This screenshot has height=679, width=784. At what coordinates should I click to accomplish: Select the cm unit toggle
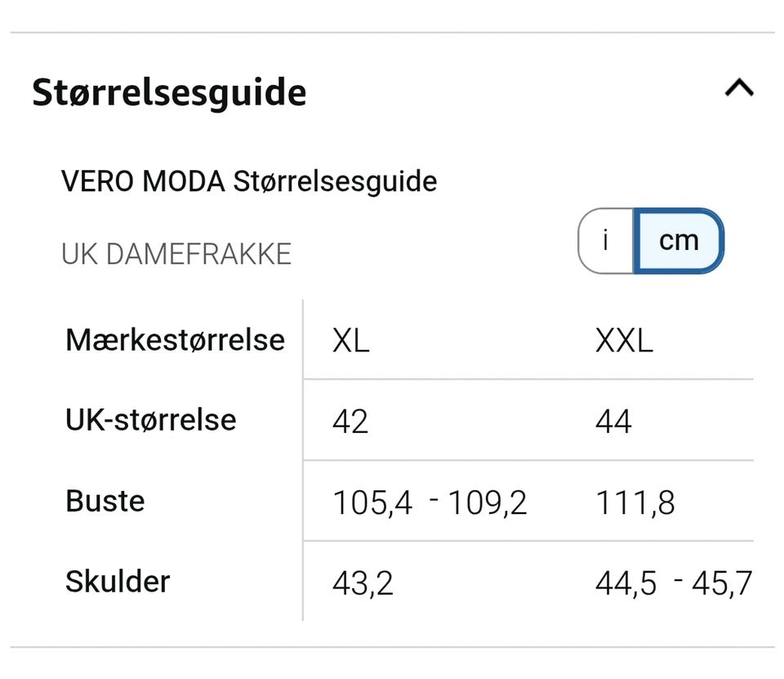click(679, 240)
